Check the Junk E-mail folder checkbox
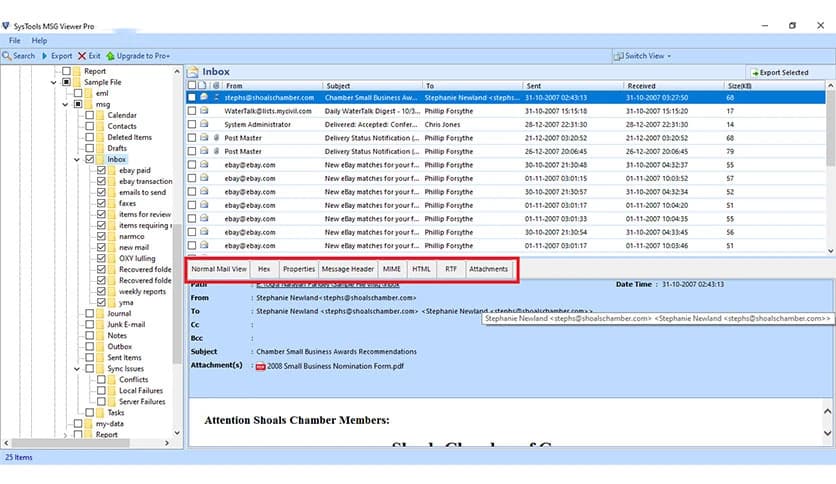Viewport: 836px width, 484px height. click(90, 324)
